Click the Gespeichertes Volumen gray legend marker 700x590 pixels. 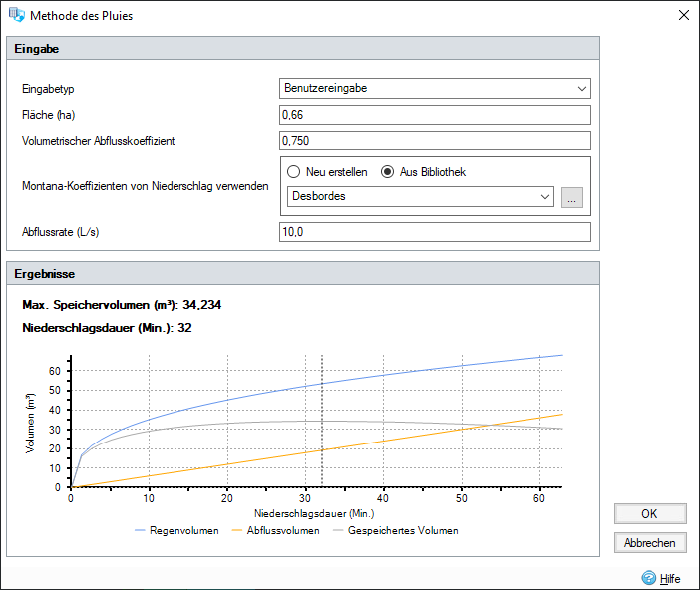pos(338,530)
